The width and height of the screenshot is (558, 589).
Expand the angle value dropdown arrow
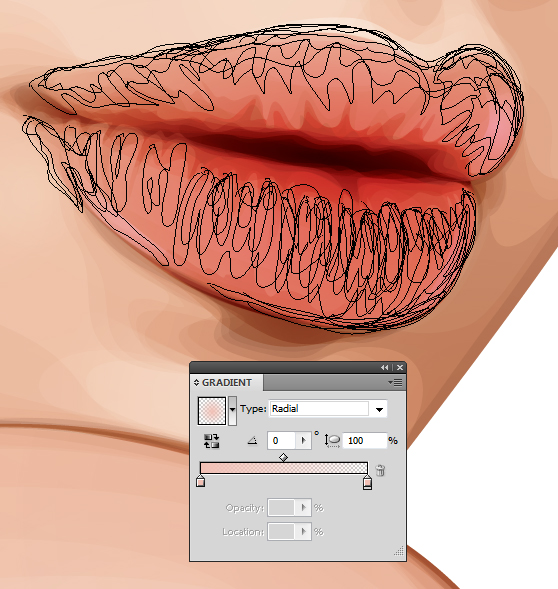(304, 440)
